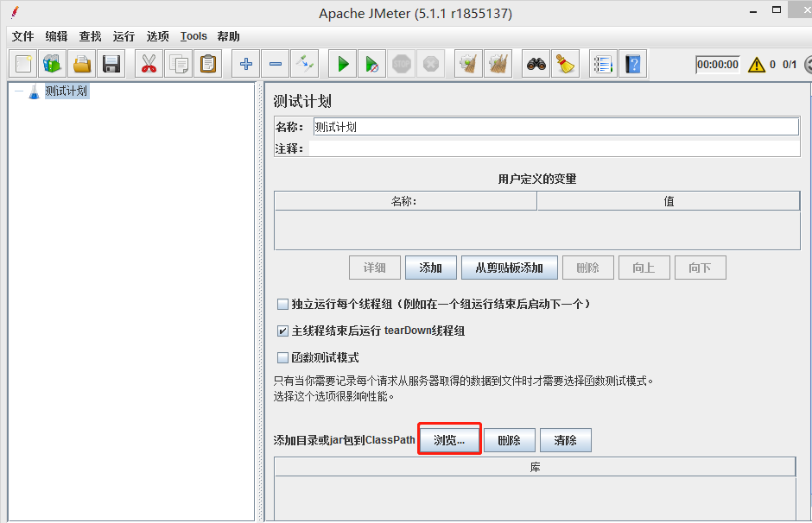Collapse all with the minus icon
The width and height of the screenshot is (812, 523).
(276, 64)
